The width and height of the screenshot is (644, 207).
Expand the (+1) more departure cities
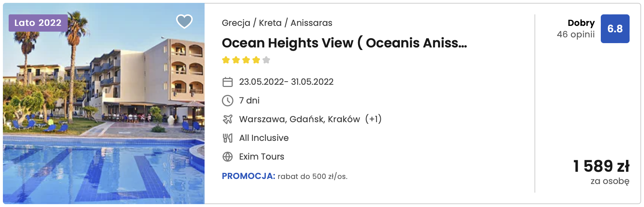pos(374,119)
